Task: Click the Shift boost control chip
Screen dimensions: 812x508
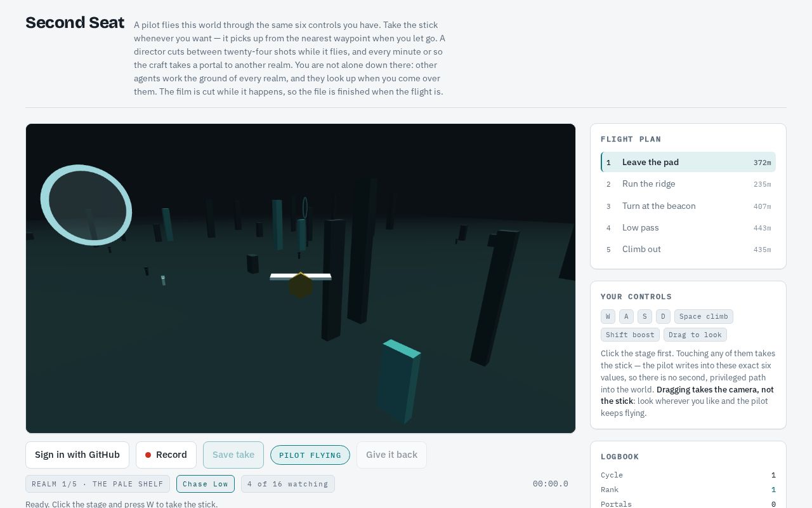Action: [x=630, y=335]
